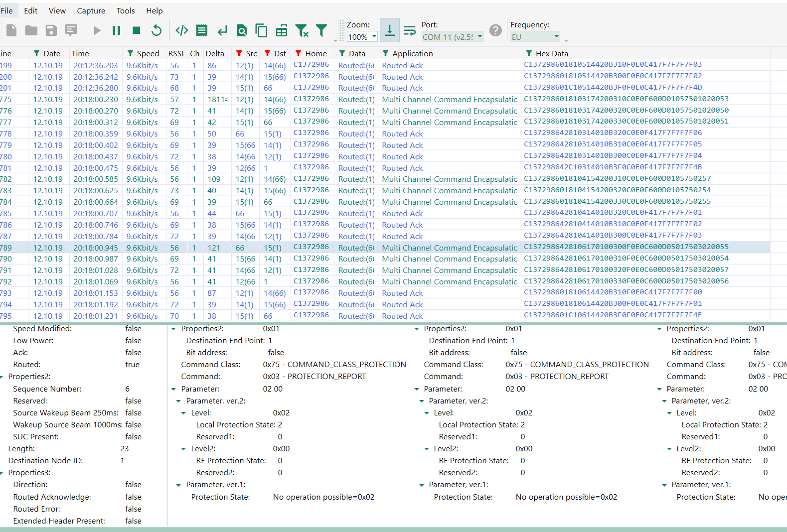Clear filters using the funnel-with-X icon
The image size is (787, 532).
[302, 31]
